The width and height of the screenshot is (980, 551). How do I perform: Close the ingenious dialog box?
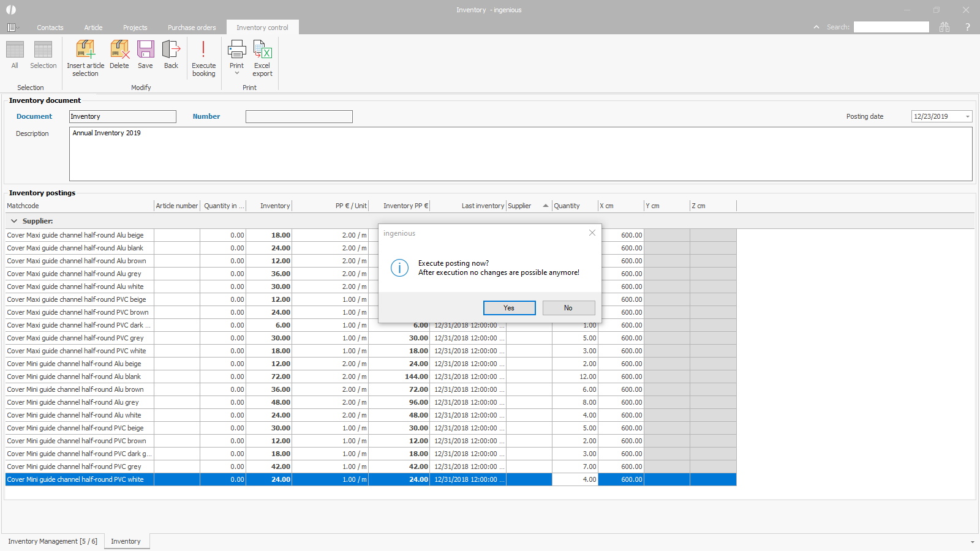point(592,233)
